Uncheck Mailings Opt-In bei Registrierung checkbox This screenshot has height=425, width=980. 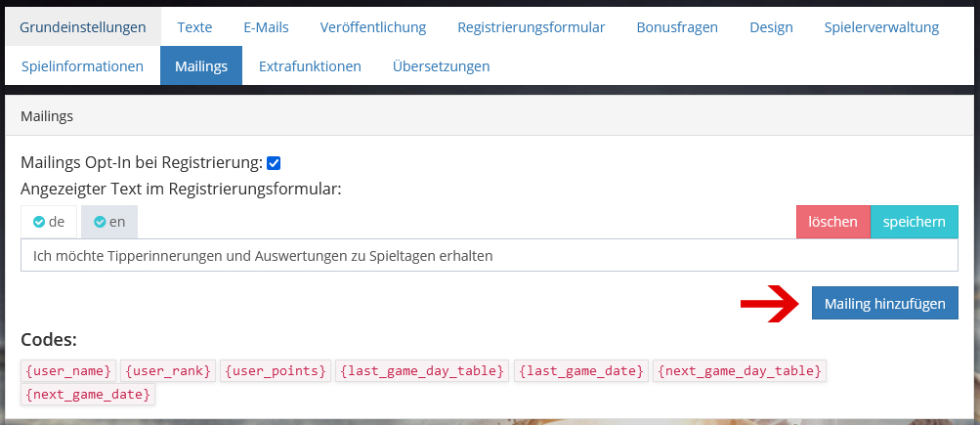coord(274,163)
